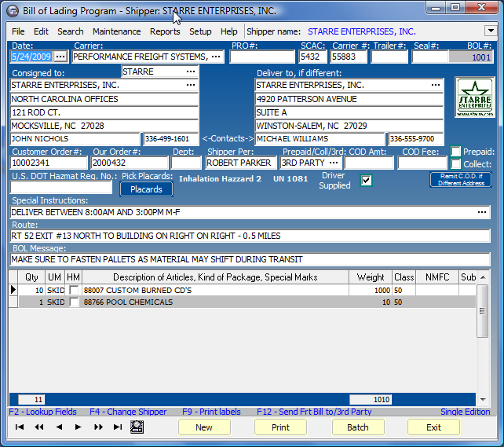
Task: Jump forward several records with double-right arrow
Action: (98, 427)
